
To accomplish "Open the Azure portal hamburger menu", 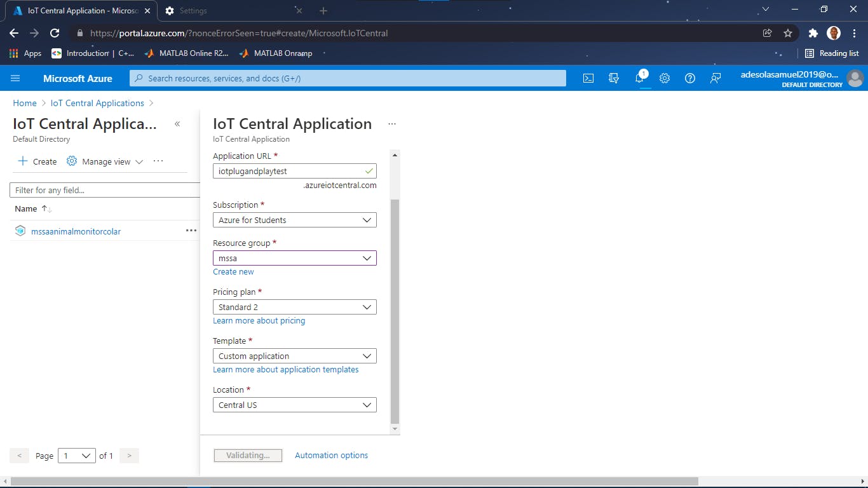I will point(16,78).
